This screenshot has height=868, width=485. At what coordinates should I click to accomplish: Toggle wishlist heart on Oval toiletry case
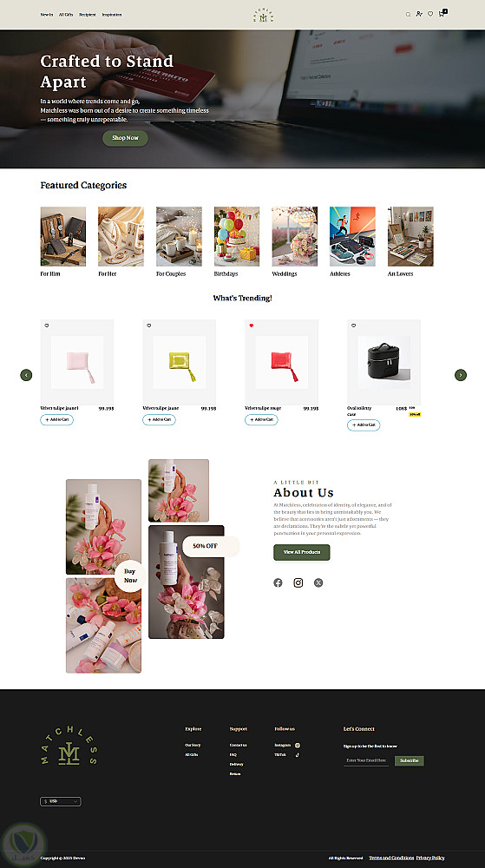[x=353, y=325]
